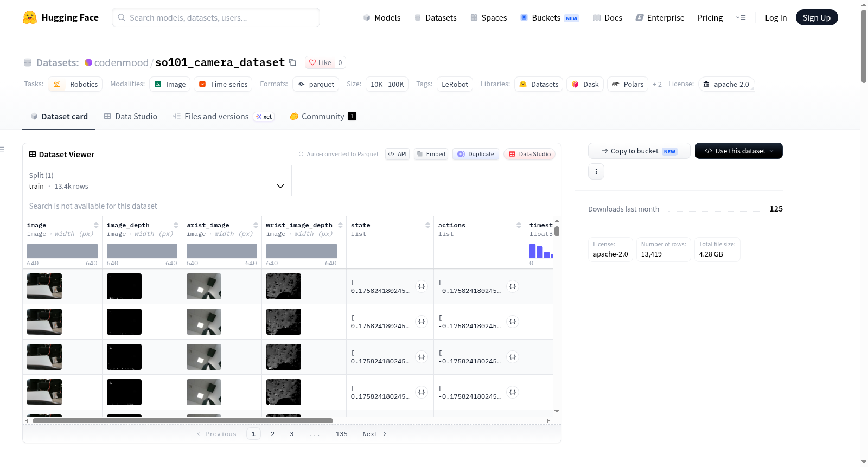Expand fourth row actions list JSON

pos(513,392)
